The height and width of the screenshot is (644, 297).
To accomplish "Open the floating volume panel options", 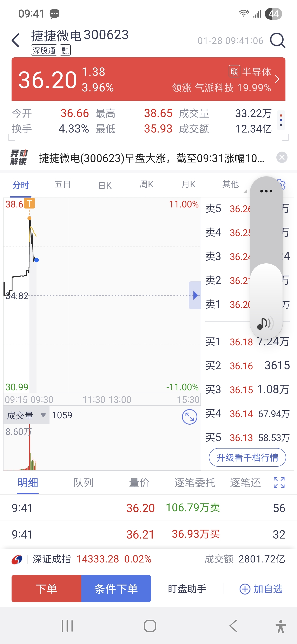I will 266,191.
